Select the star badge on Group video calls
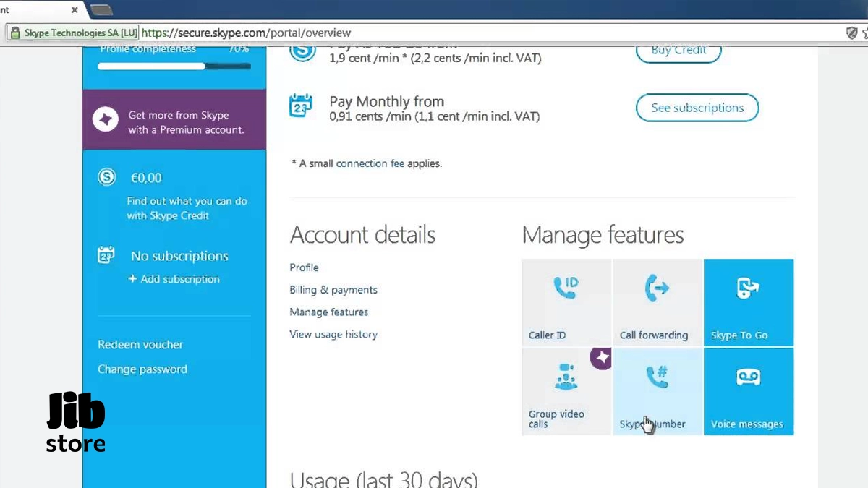This screenshot has width=868, height=488. (x=600, y=358)
